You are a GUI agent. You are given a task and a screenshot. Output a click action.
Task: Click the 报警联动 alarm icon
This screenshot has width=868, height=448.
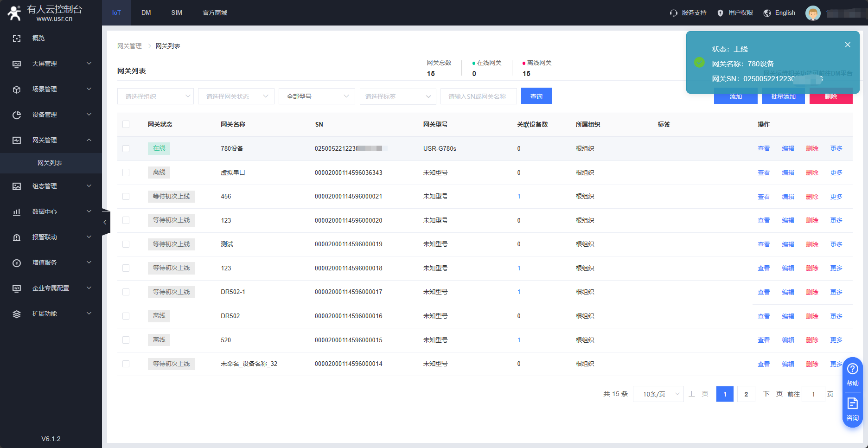click(x=17, y=237)
